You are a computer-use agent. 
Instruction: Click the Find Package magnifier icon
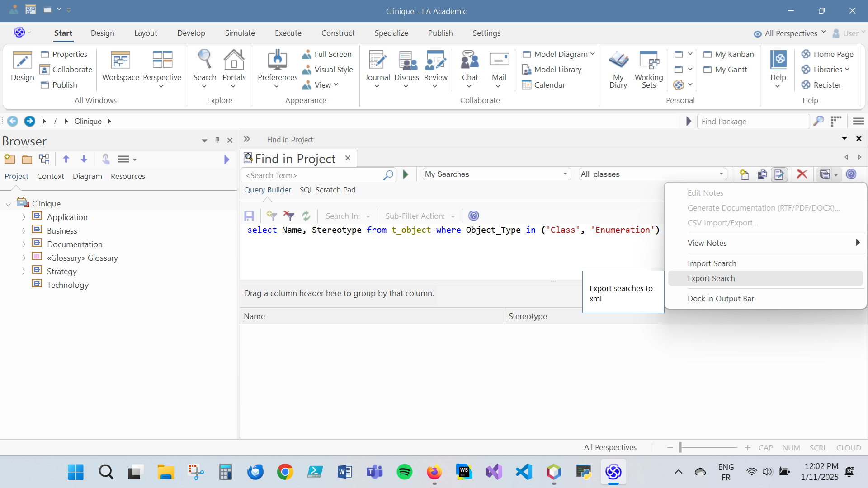(x=818, y=121)
